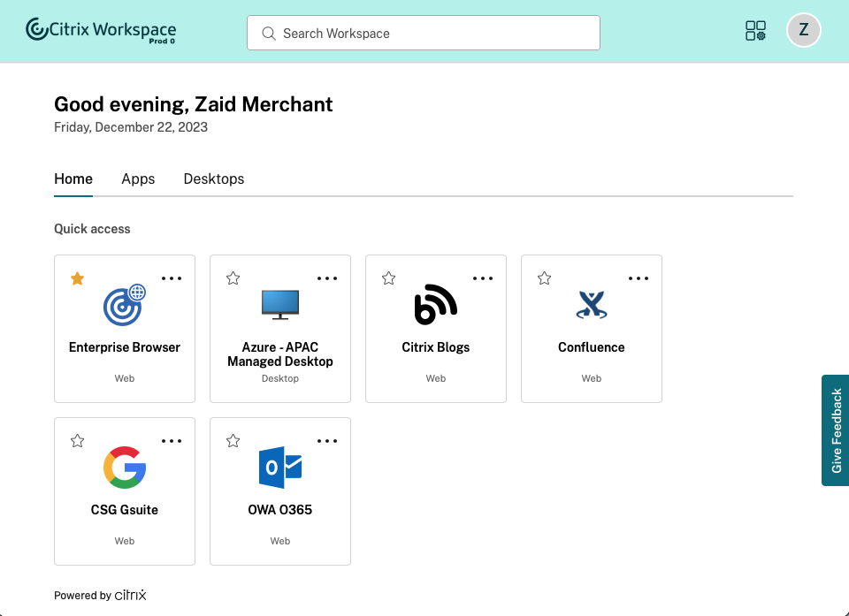Favorite the OWA O365 app star
This screenshot has height=616, width=849.
tap(233, 441)
